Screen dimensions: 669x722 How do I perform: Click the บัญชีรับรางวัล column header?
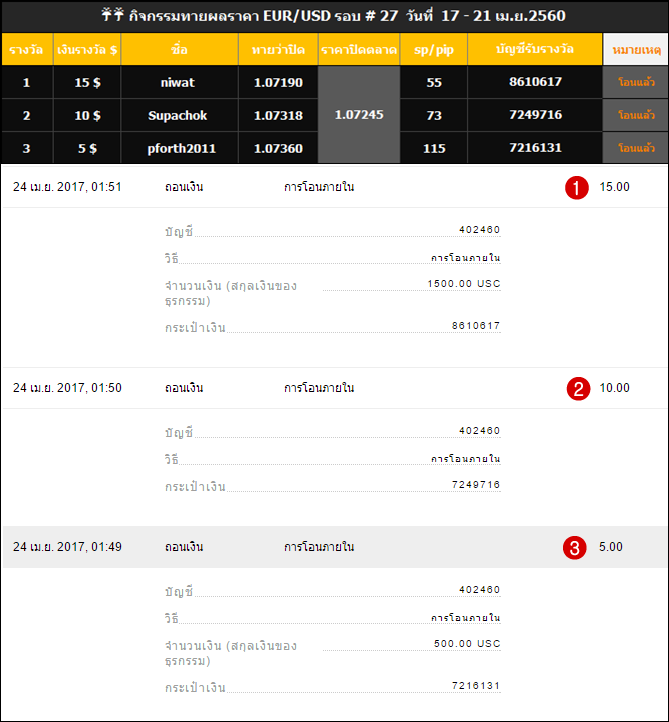point(535,49)
